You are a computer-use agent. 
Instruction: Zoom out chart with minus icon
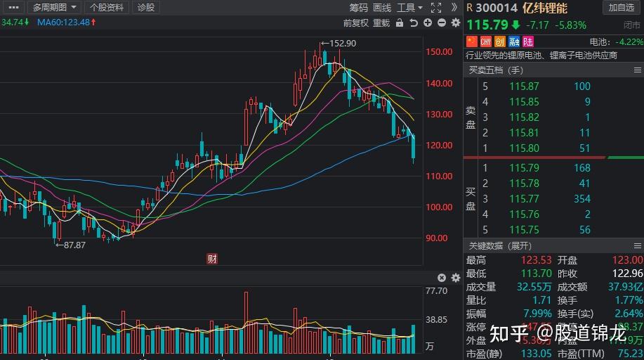pyautogui.click(x=442, y=23)
